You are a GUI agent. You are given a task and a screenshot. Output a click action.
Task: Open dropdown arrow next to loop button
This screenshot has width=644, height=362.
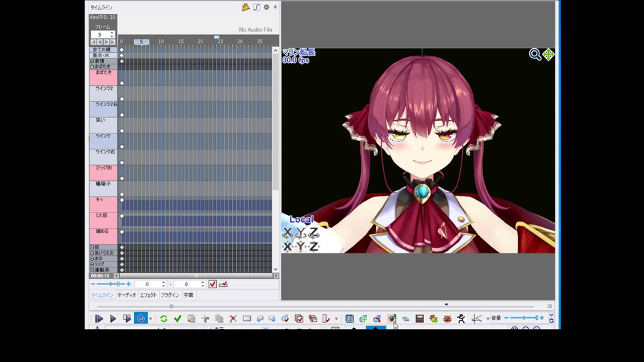pyautogui.click(x=151, y=318)
